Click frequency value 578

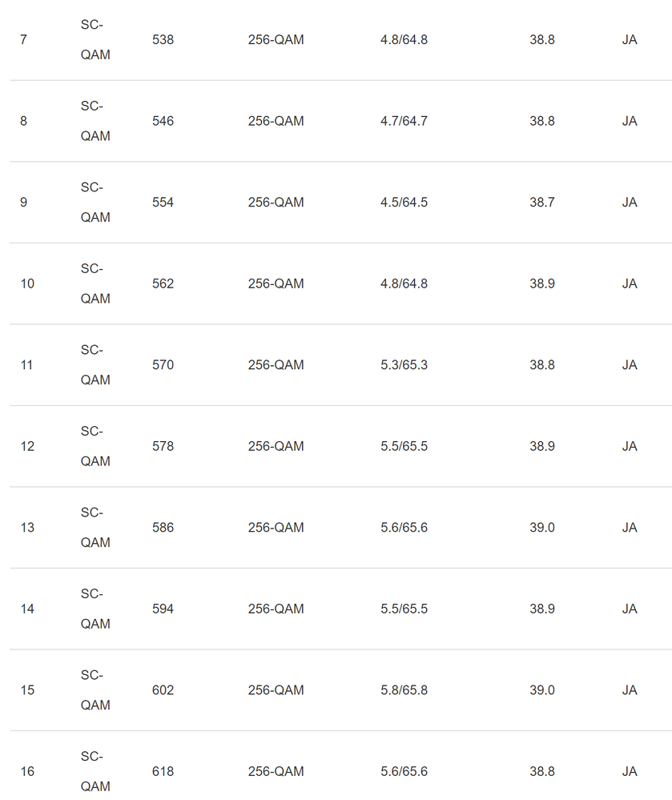[x=163, y=446]
